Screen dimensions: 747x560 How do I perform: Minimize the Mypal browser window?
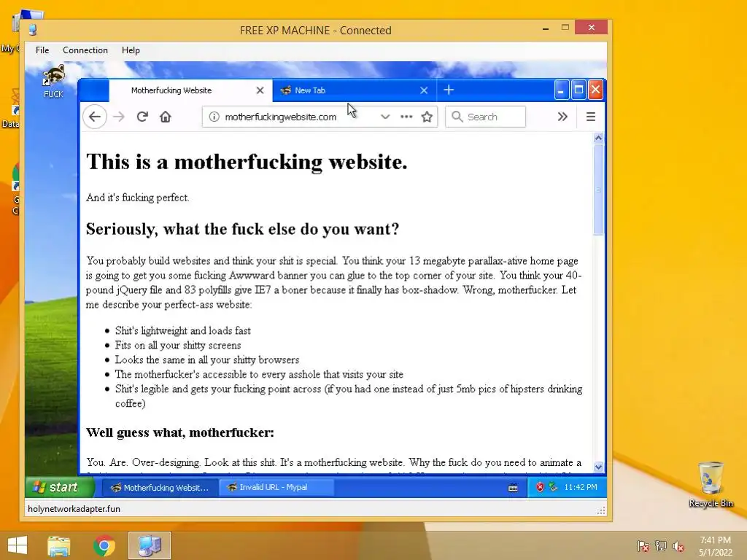[562, 90]
